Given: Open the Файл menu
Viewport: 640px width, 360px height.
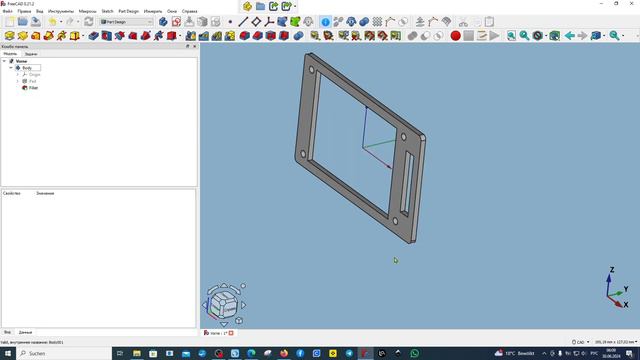Looking at the screenshot, I should tap(7, 11).
